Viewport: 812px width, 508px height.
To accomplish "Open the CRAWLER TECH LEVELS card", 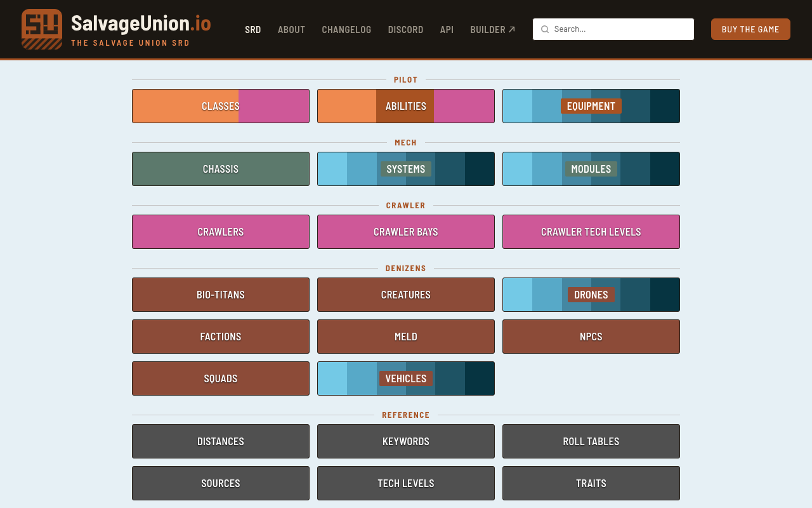I will point(591,232).
